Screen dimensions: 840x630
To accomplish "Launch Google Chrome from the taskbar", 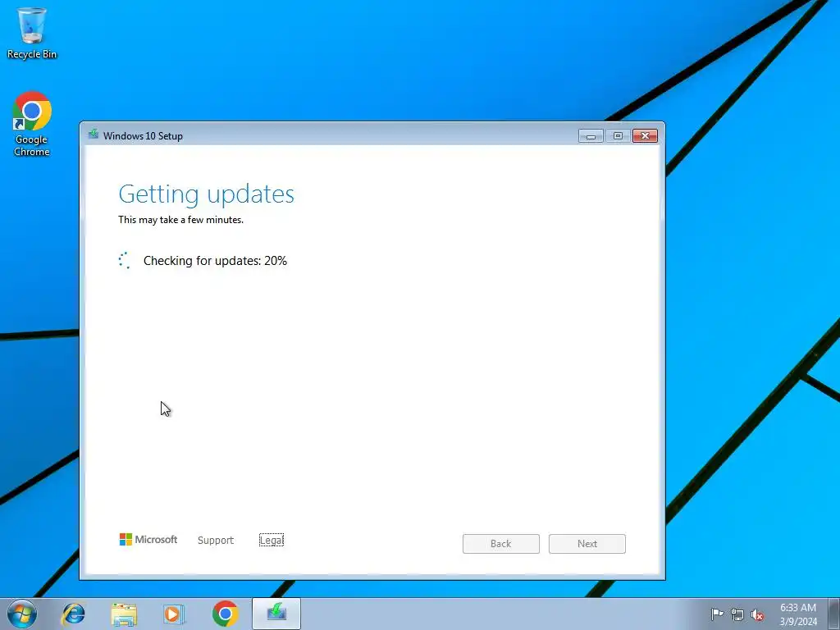I will (x=225, y=614).
